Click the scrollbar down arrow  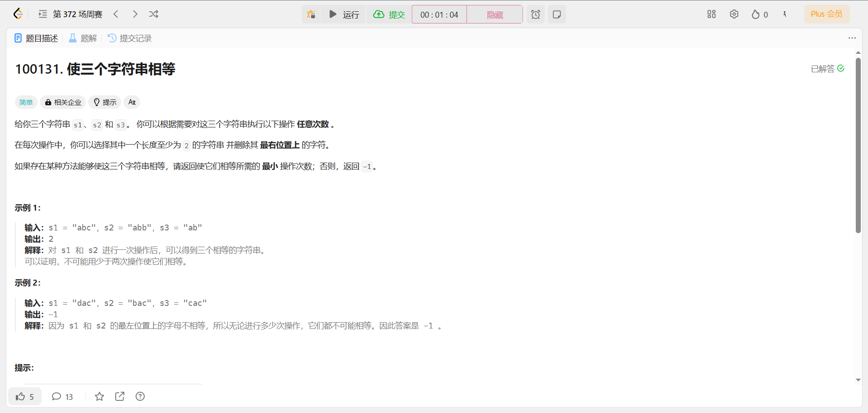(858, 380)
